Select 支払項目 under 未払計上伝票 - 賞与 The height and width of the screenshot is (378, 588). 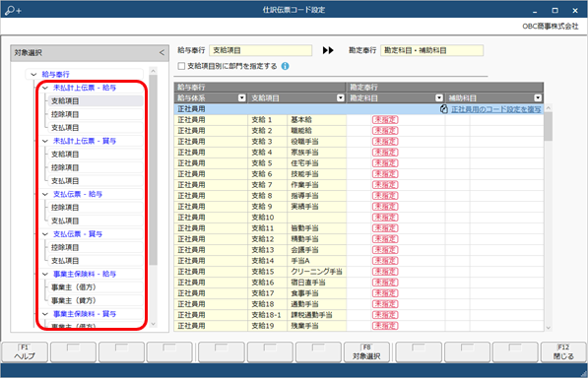(96, 181)
